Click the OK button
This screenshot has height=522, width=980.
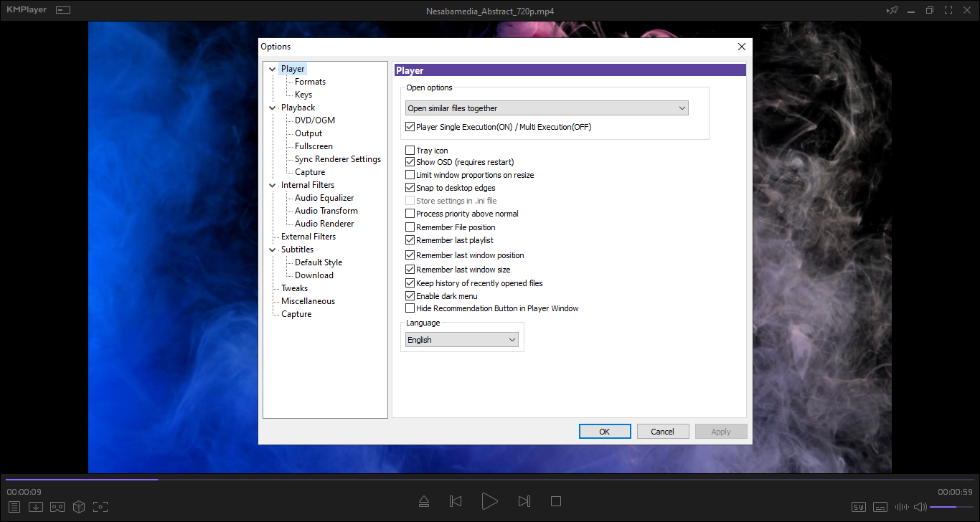(x=605, y=432)
